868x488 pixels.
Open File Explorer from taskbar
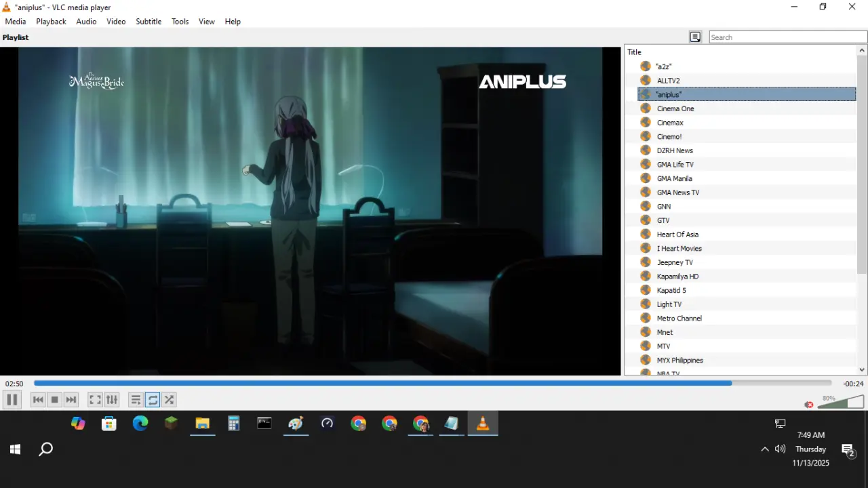pos(203,424)
